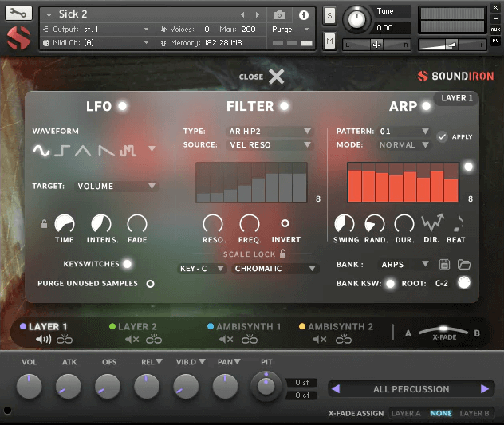Enable Purge Unused Samples
The width and height of the screenshot is (504, 425).
tap(150, 284)
